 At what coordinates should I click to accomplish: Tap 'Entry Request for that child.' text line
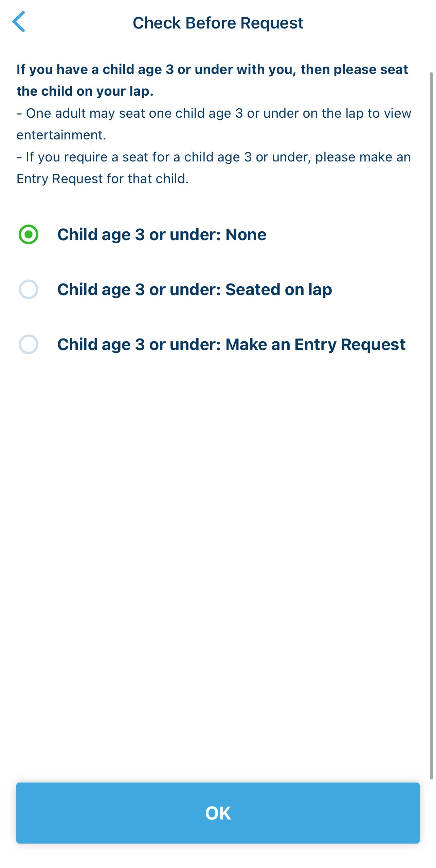click(x=103, y=179)
